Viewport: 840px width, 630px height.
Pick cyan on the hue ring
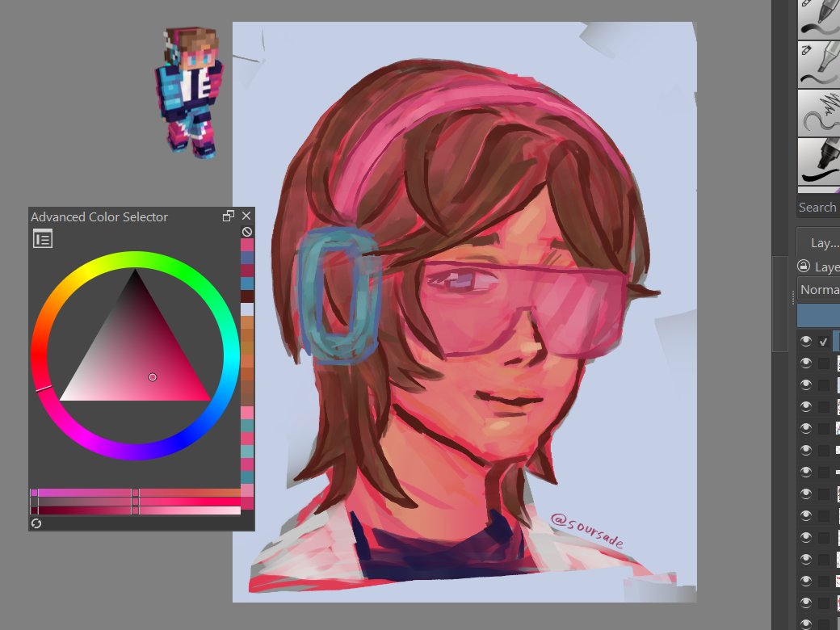click(230, 355)
